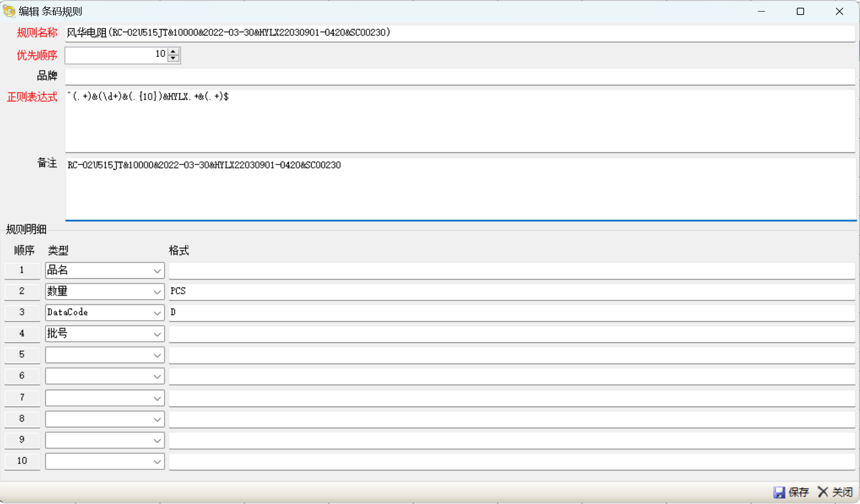Open the empty row 5 type dropdown
860x504 pixels.
click(x=157, y=355)
